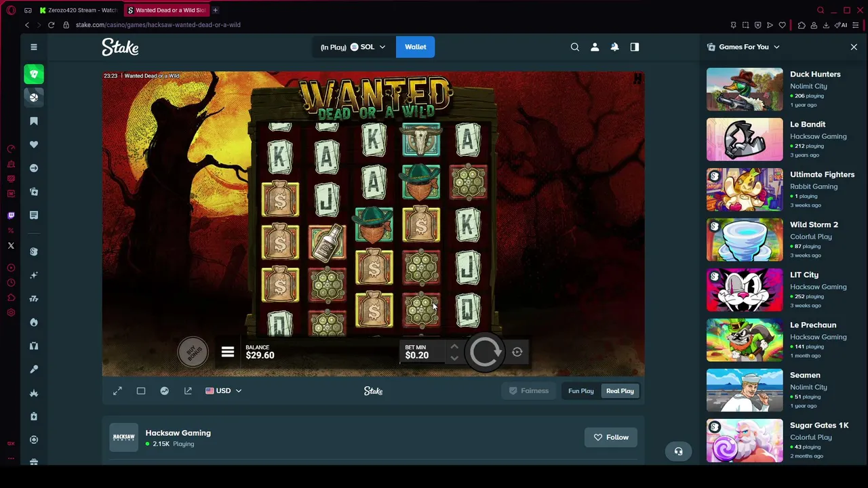Switch to theatre mode view

coord(141,391)
